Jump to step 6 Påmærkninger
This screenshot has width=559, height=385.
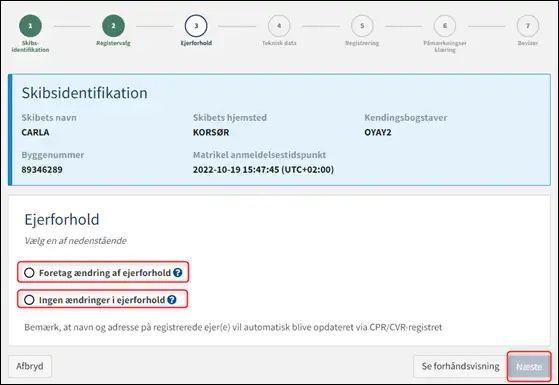point(445,26)
